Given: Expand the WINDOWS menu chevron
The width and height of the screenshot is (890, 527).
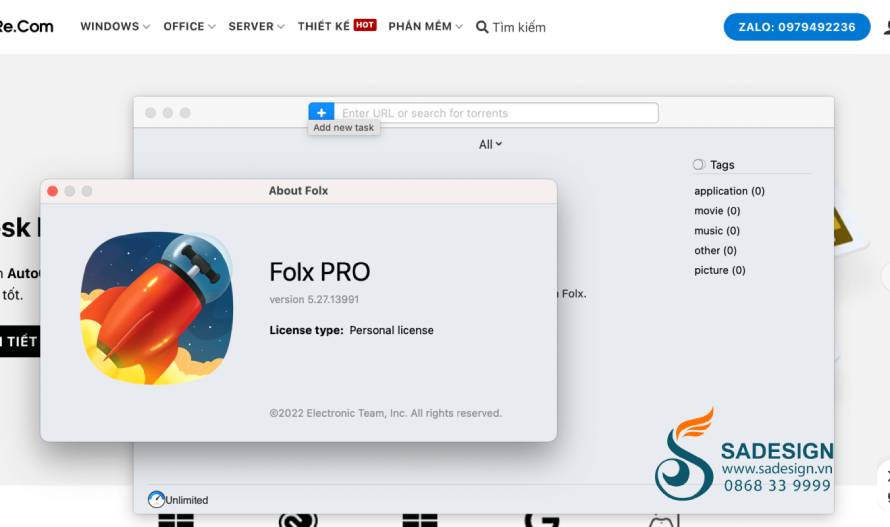Looking at the screenshot, I should tap(146, 27).
